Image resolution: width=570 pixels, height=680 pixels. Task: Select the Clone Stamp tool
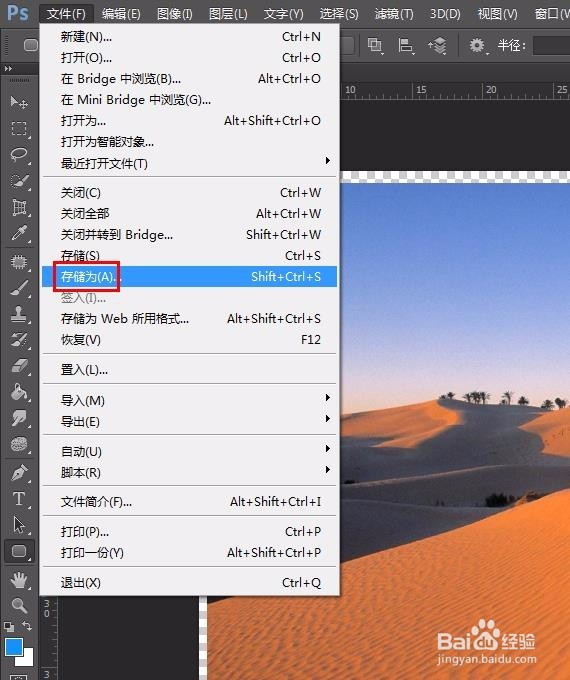19,314
